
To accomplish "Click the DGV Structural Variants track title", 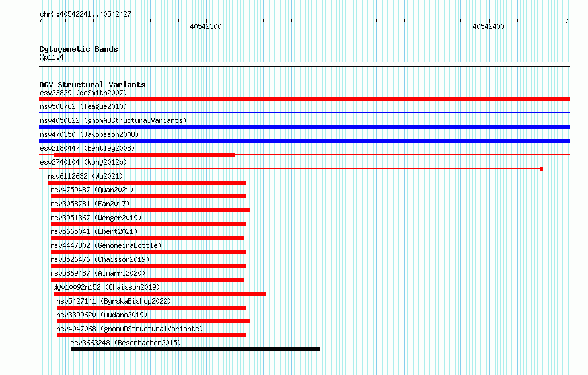I will pos(92,85).
